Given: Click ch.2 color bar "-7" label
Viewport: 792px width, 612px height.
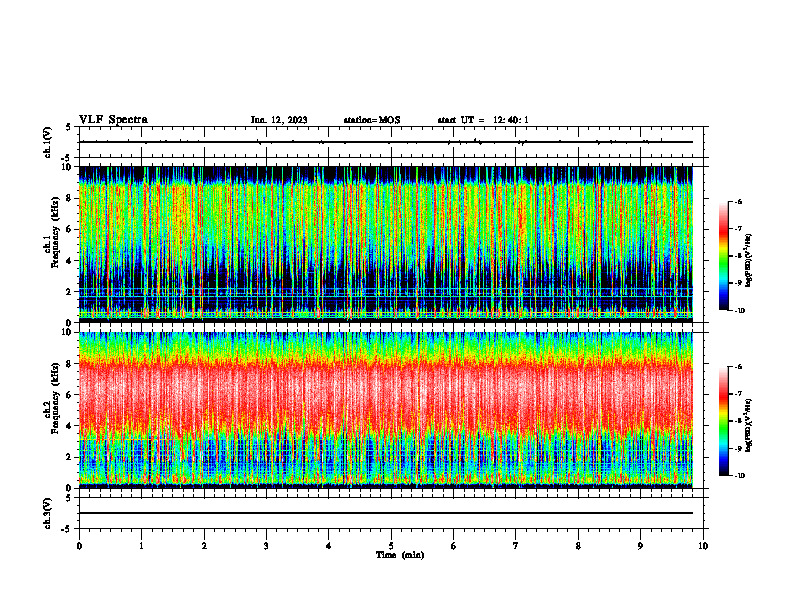Looking at the screenshot, I should (x=738, y=394).
